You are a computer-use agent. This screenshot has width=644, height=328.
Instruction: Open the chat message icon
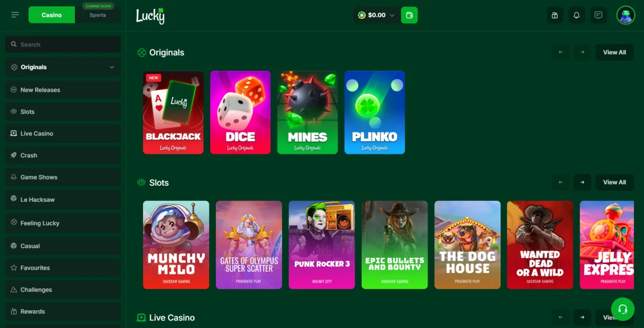click(598, 15)
